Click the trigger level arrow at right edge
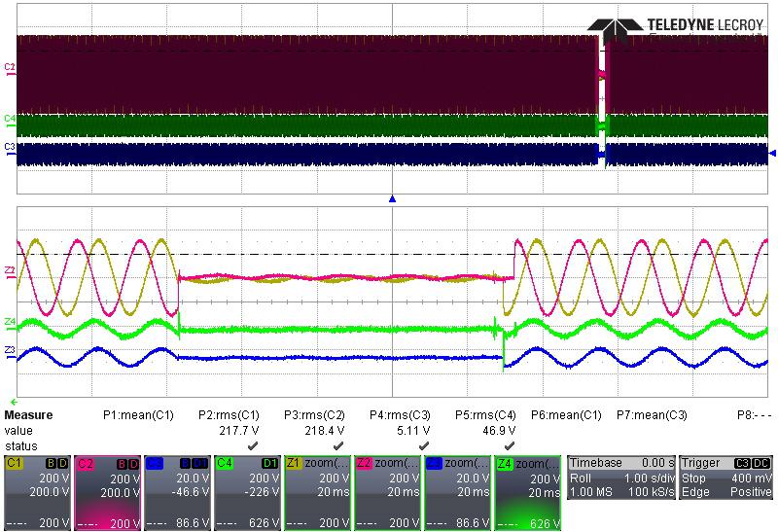Image resolution: width=778 pixels, height=532 pixels. click(772, 154)
